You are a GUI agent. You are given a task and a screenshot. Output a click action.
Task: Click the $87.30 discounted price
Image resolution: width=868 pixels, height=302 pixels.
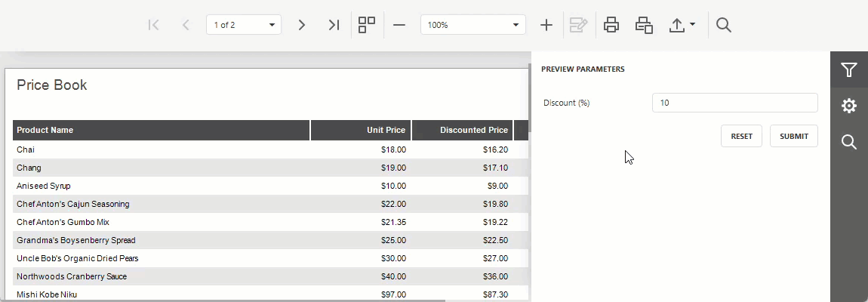point(495,294)
